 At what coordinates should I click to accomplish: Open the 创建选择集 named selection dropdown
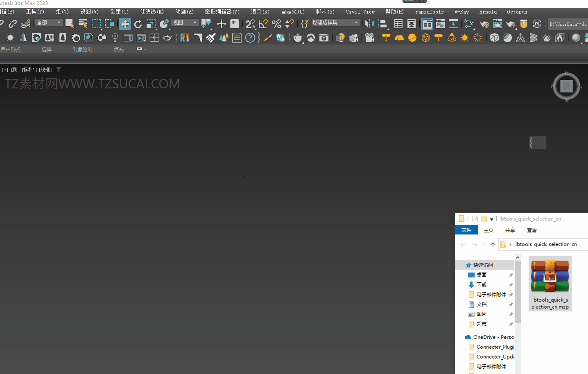(335, 23)
